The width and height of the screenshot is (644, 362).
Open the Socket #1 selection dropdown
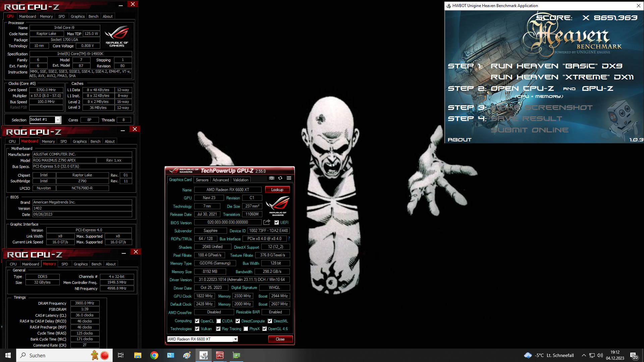(45, 120)
